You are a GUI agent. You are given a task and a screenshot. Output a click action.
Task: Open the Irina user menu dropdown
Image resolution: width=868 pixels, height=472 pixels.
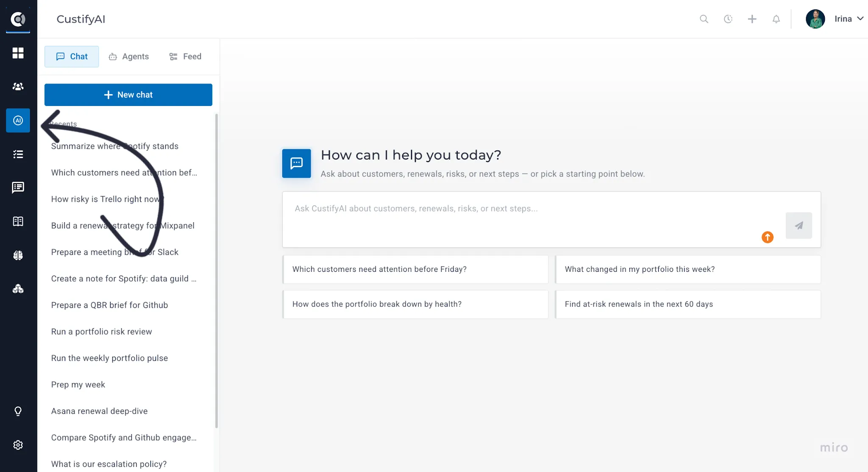(x=849, y=19)
